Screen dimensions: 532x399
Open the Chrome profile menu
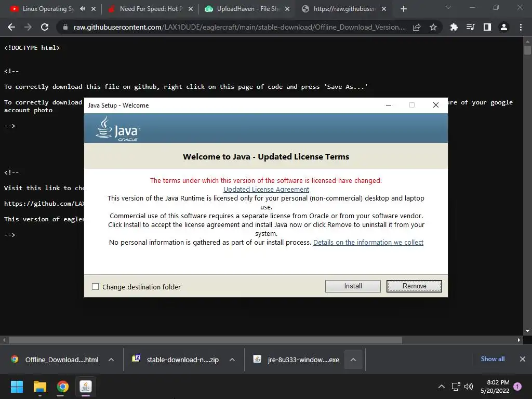pyautogui.click(x=504, y=27)
